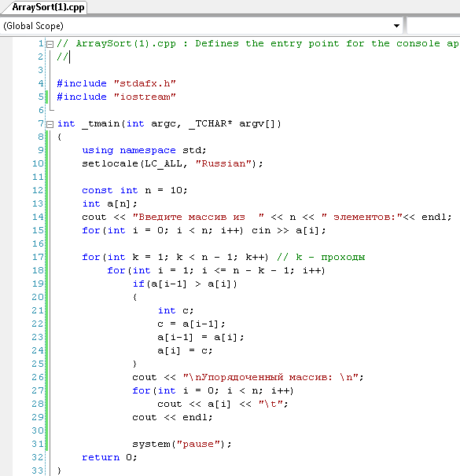Click the 'int c;' declaration

click(175, 310)
